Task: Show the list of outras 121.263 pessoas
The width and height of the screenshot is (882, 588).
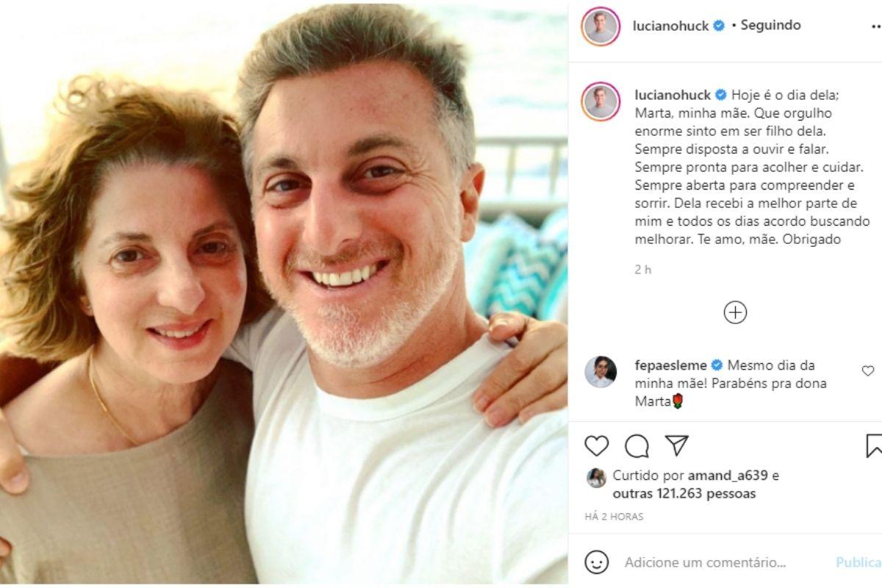Action: (x=684, y=494)
